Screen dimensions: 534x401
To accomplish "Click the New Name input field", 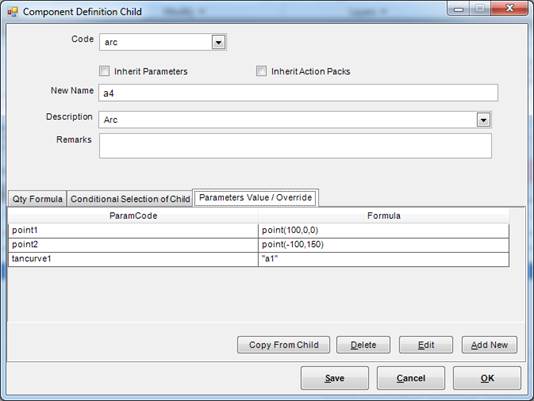I will pos(298,93).
